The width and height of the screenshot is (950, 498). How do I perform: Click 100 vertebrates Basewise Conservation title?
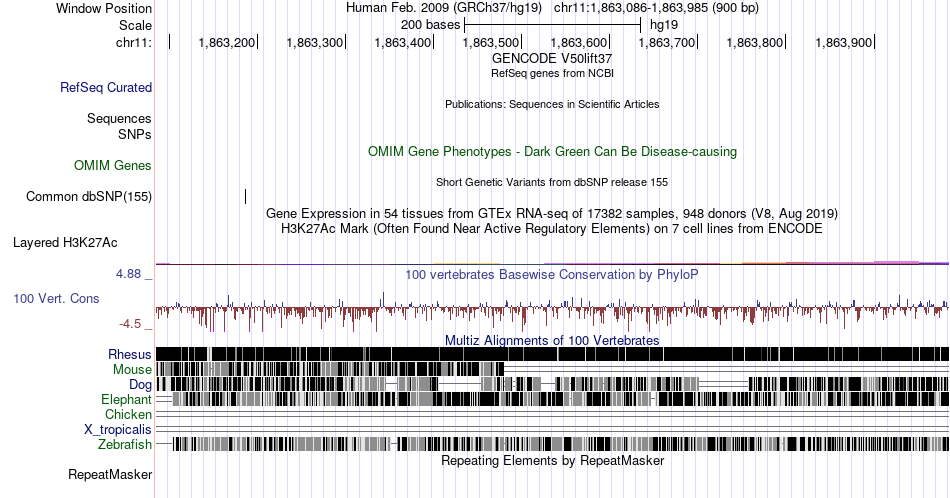coord(552,274)
